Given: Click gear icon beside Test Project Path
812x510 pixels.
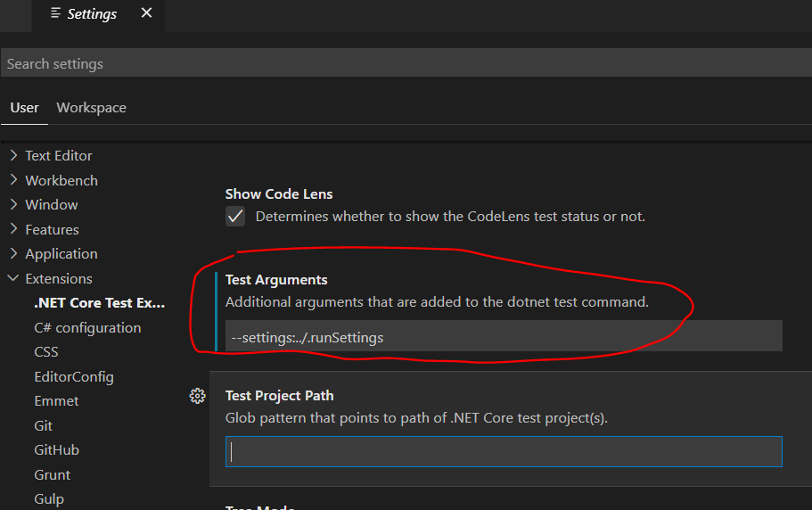Looking at the screenshot, I should 198,396.
